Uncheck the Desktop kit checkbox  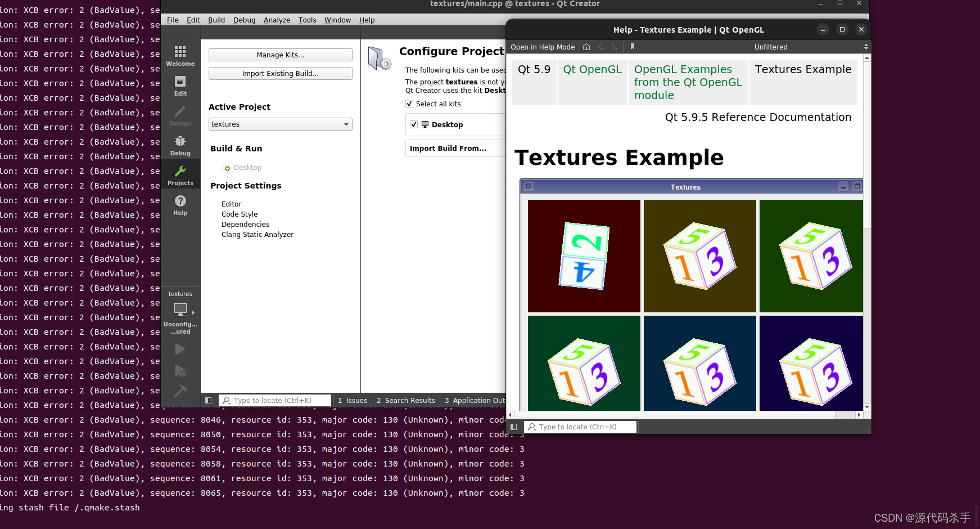pos(414,124)
